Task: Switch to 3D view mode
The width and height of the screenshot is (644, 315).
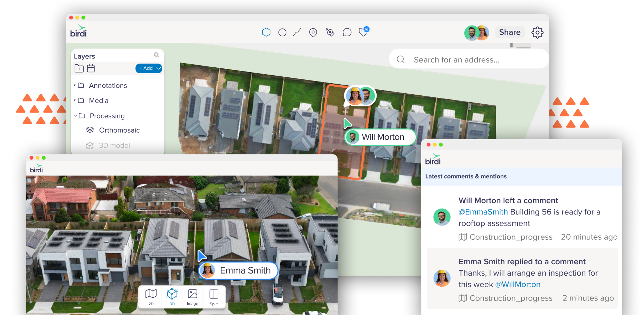Action: click(172, 297)
